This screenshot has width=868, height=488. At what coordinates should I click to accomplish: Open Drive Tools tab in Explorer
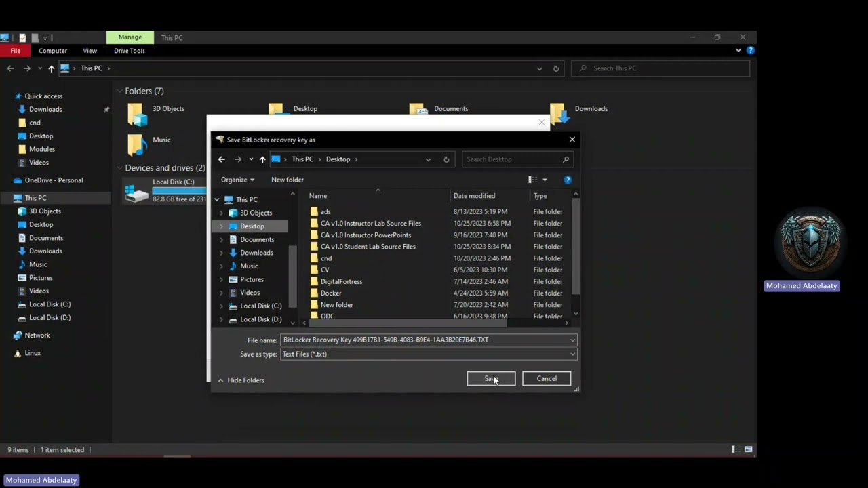(x=130, y=51)
